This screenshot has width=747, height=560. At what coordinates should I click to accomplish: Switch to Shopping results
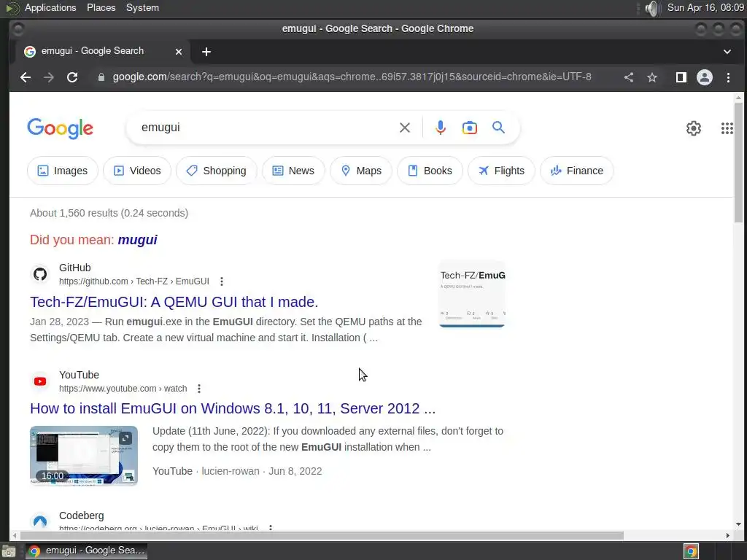click(x=216, y=171)
